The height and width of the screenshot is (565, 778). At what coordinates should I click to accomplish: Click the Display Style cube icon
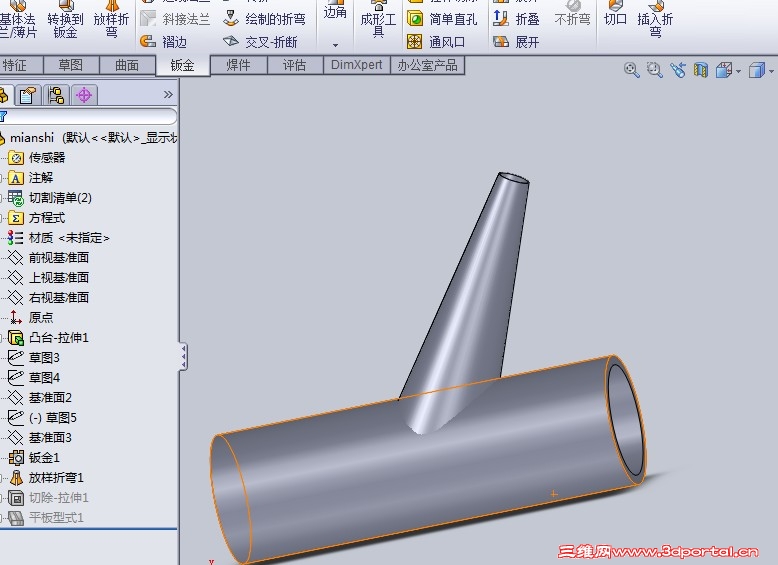coord(756,70)
